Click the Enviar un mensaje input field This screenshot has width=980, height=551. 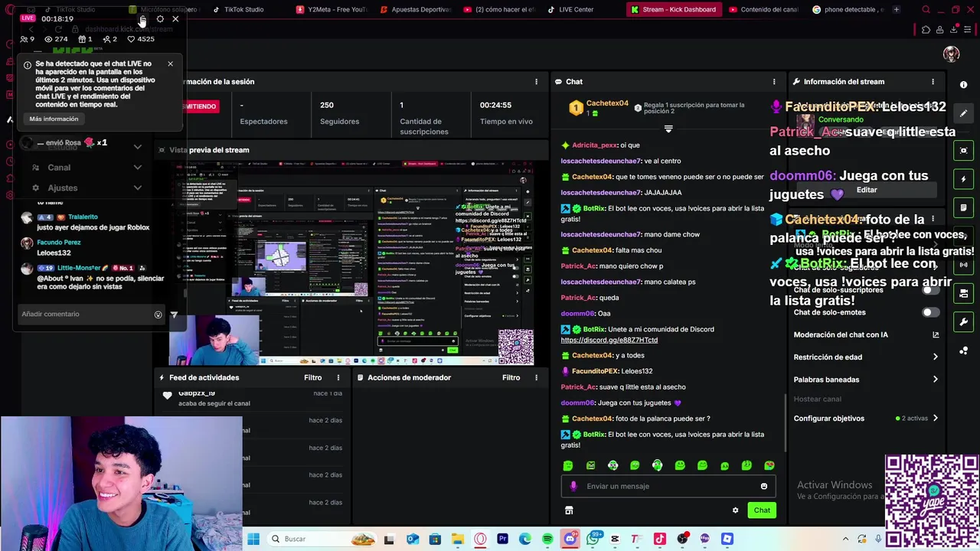click(x=670, y=486)
